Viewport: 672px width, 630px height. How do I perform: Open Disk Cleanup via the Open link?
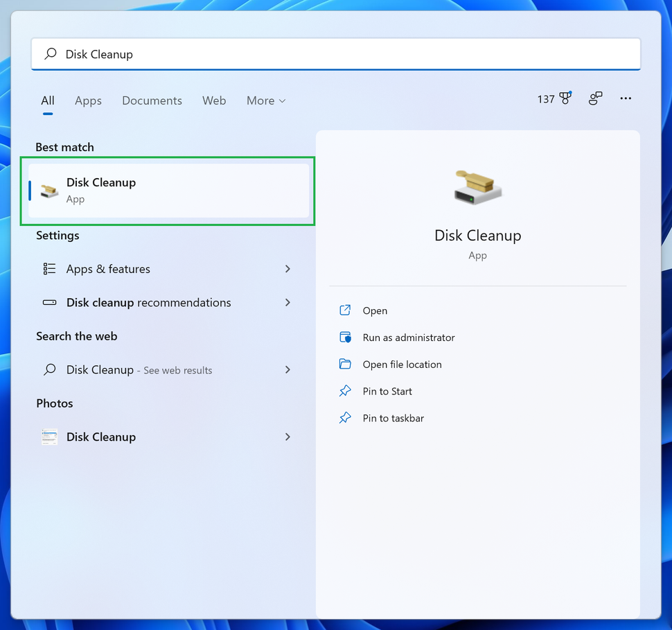(x=376, y=310)
